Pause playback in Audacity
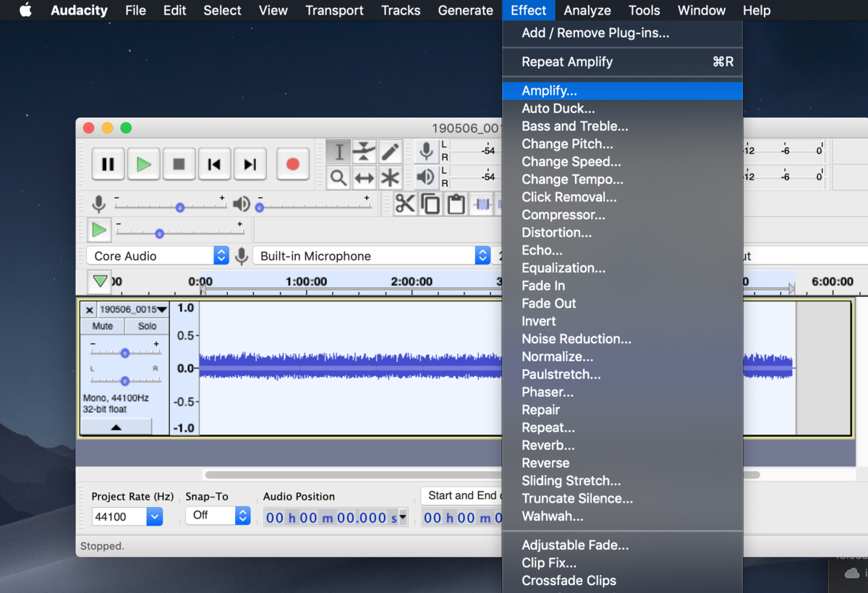This screenshot has width=868, height=593. click(108, 164)
